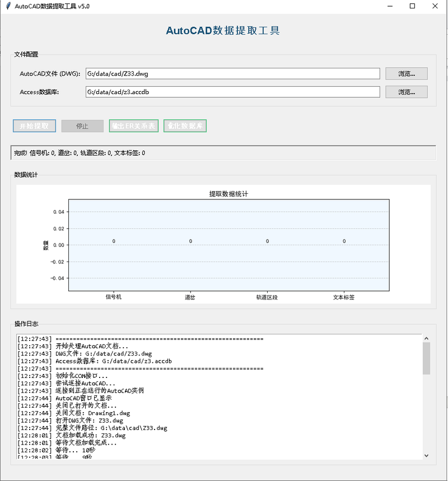Screen dimensions: 448x481
Task: Click the AutoCAD数据提取工具 heading
Action: pyautogui.click(x=223, y=30)
